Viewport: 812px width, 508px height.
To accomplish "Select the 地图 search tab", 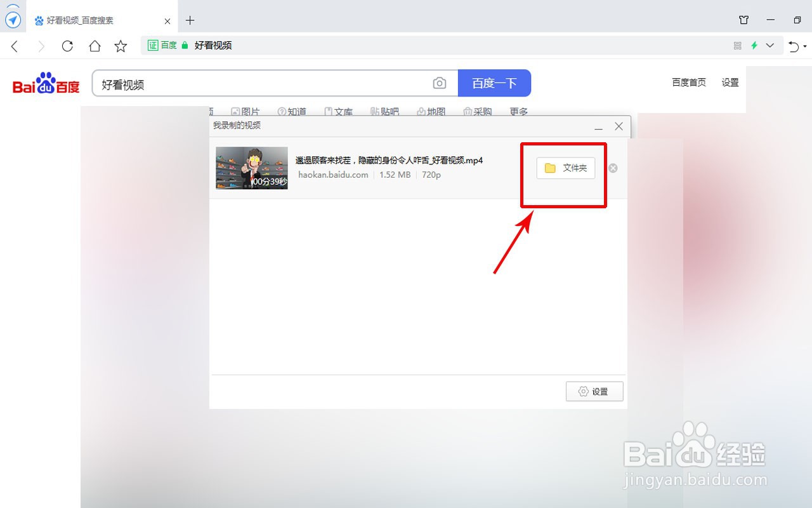I will pos(431,111).
